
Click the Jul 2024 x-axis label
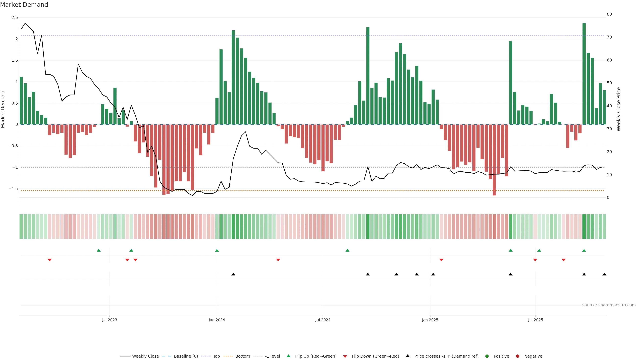click(323, 320)
